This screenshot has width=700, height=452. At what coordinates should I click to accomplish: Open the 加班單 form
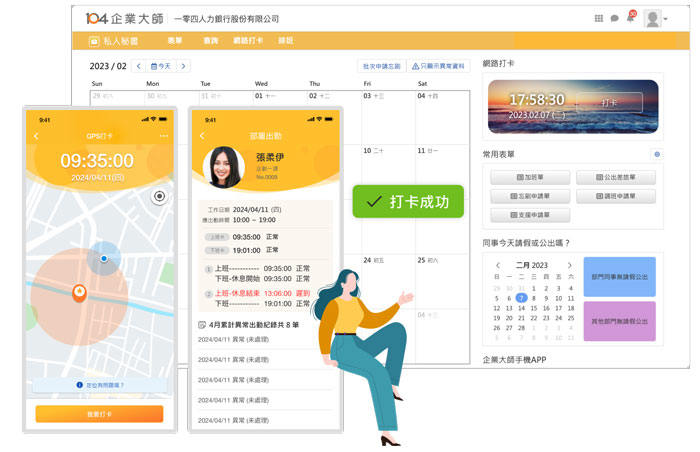[530, 177]
